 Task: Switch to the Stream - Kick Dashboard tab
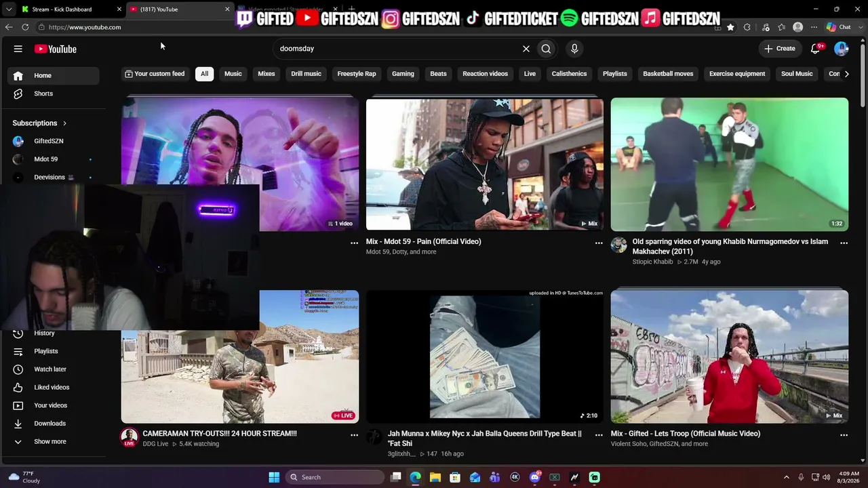tap(71, 9)
